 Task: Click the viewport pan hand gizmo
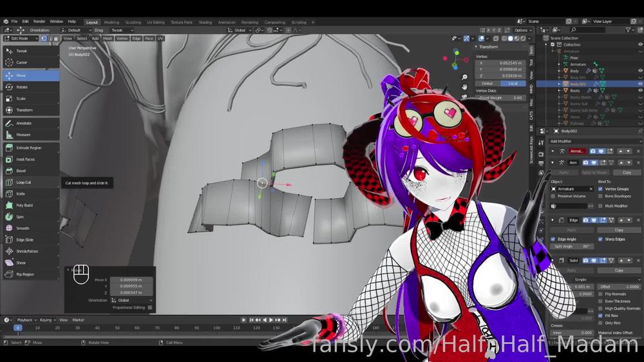(464, 87)
